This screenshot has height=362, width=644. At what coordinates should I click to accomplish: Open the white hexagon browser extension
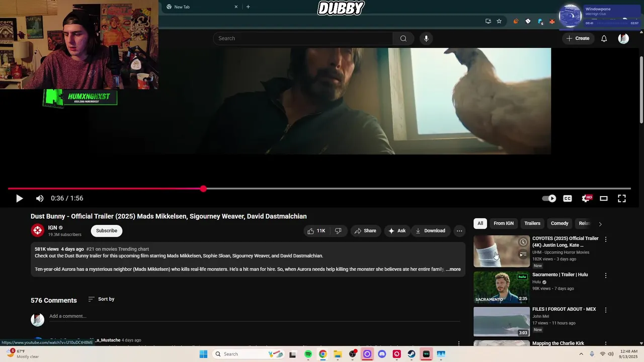tap(528, 21)
